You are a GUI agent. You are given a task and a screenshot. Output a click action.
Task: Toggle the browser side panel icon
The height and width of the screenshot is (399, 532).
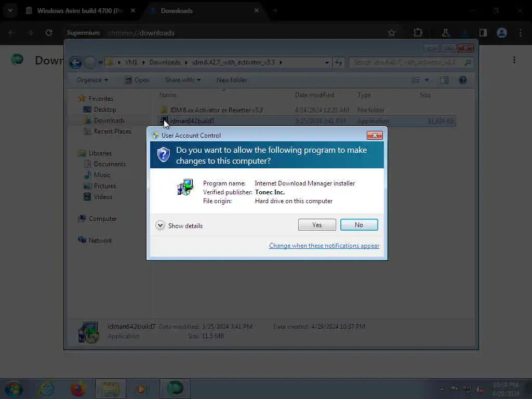(483, 33)
